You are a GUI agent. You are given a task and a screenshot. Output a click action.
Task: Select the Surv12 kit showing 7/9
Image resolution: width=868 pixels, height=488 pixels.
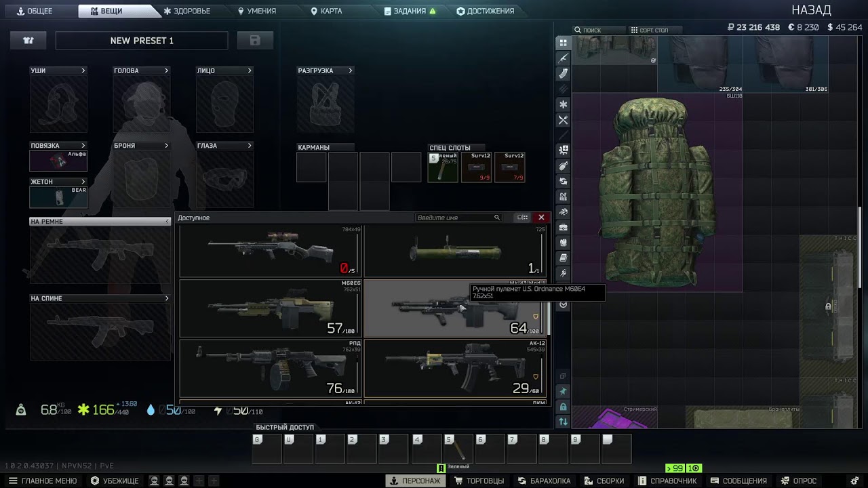(x=509, y=167)
